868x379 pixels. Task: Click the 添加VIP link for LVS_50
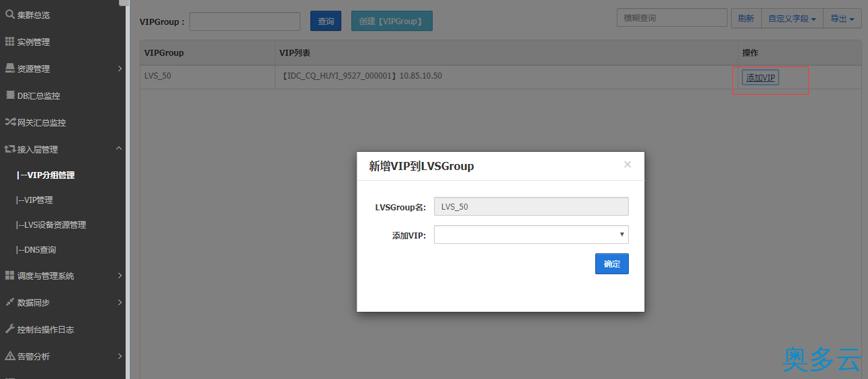(761, 78)
